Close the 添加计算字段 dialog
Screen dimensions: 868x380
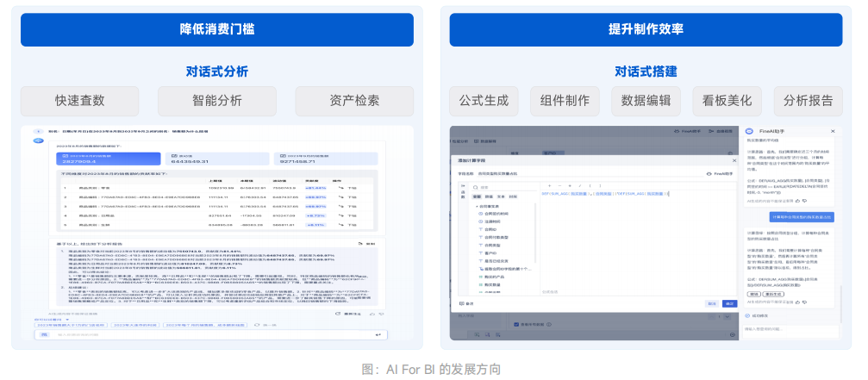[x=734, y=160]
